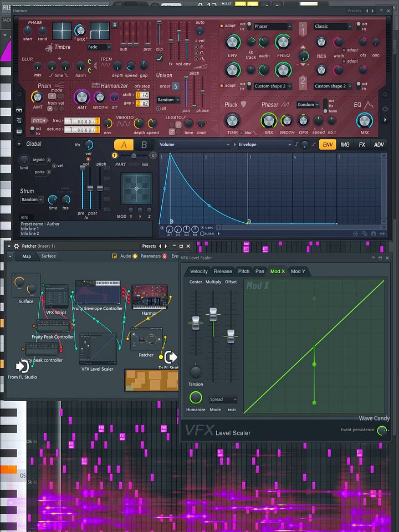Viewport: 399px width, 532px height.
Task: Open the Spread mode dropdown in Level Scaler
Action: point(223,400)
